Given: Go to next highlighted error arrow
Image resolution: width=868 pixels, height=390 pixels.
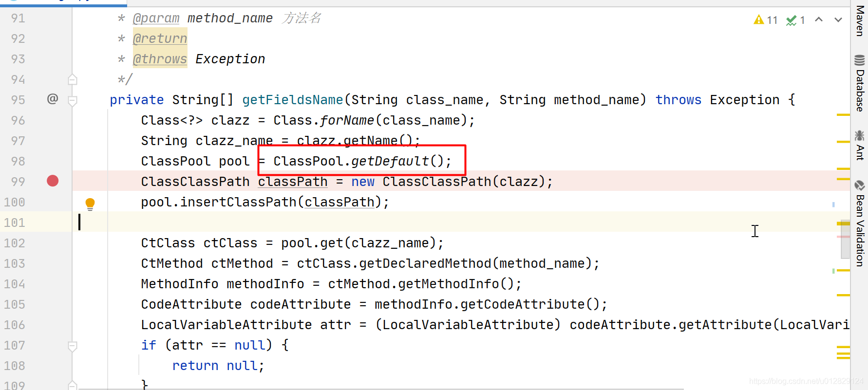Looking at the screenshot, I should pyautogui.click(x=838, y=20).
